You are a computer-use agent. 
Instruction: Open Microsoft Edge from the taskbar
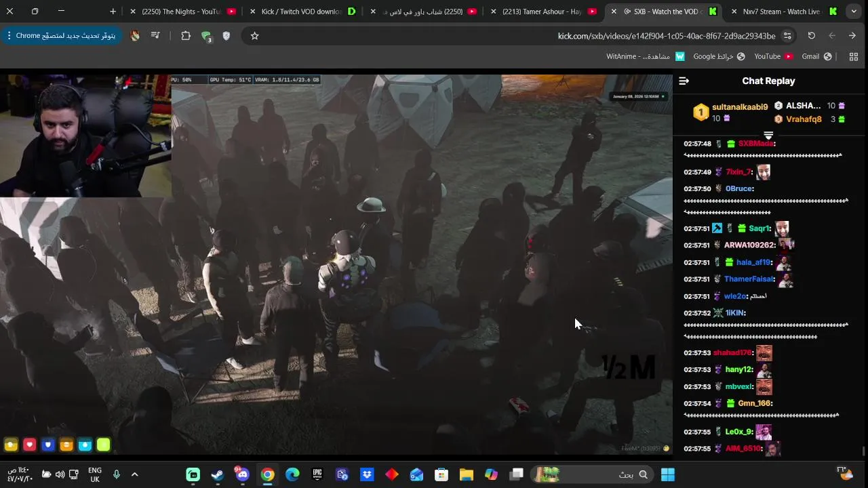(292, 474)
